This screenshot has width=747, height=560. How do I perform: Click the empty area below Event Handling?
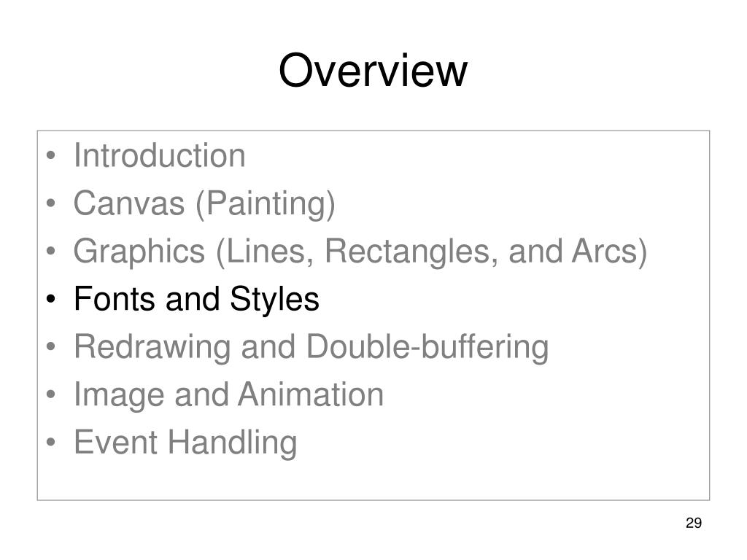click(x=373, y=480)
